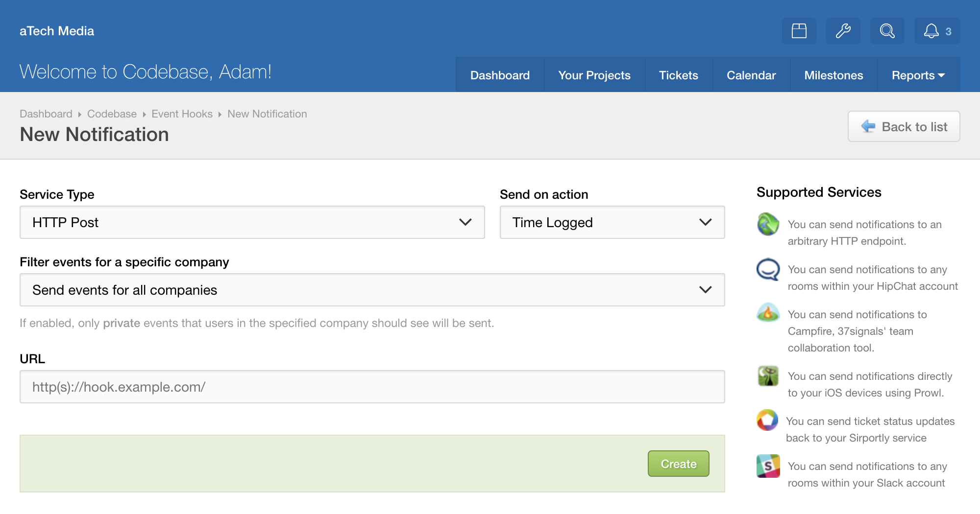Open the bell notifications with 3 alerts
This screenshot has width=980, height=514.
click(937, 31)
